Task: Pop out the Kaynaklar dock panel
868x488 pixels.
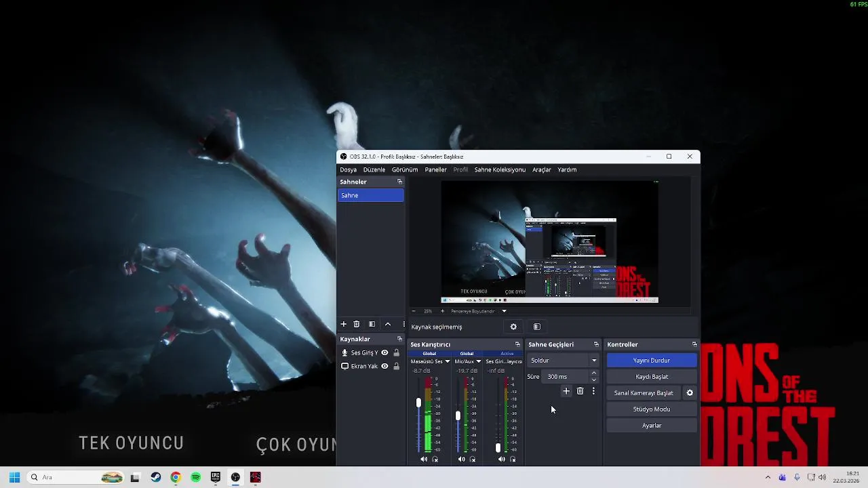Action: (x=399, y=339)
